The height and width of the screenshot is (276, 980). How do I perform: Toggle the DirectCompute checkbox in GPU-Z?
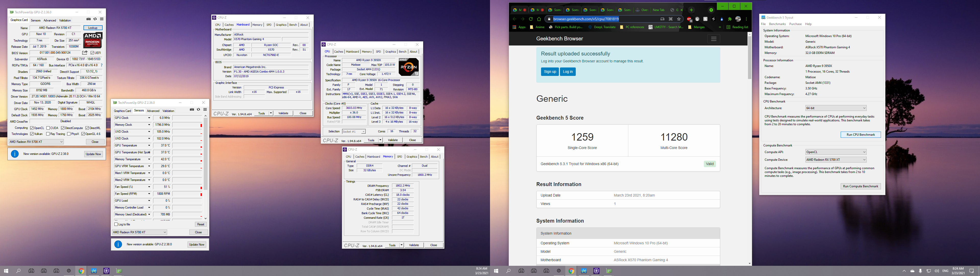click(63, 128)
